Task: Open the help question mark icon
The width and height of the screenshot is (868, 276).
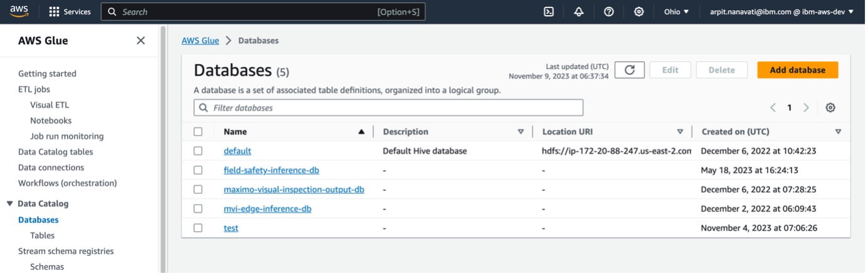Action: tap(609, 12)
